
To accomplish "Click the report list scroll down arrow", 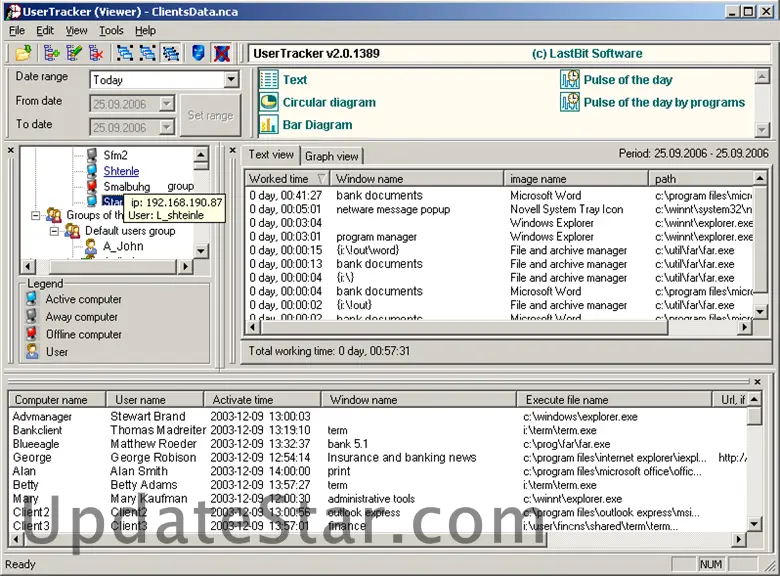I will pyautogui.click(x=760, y=312).
